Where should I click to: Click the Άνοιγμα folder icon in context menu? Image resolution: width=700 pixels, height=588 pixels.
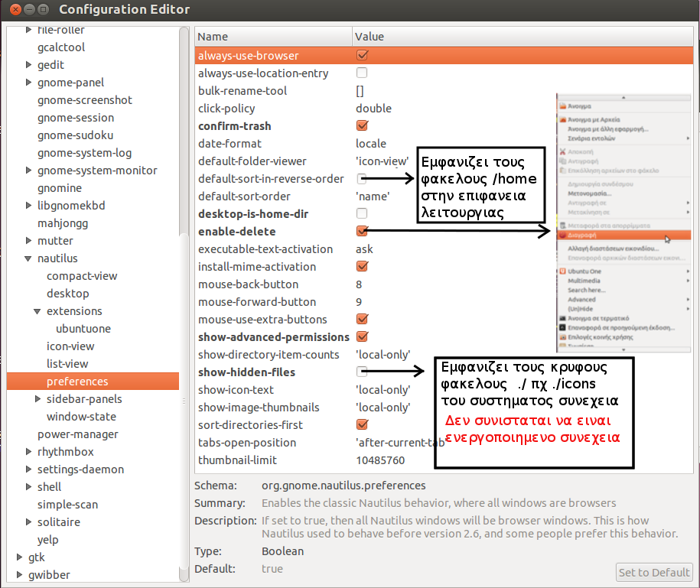pyautogui.click(x=562, y=107)
